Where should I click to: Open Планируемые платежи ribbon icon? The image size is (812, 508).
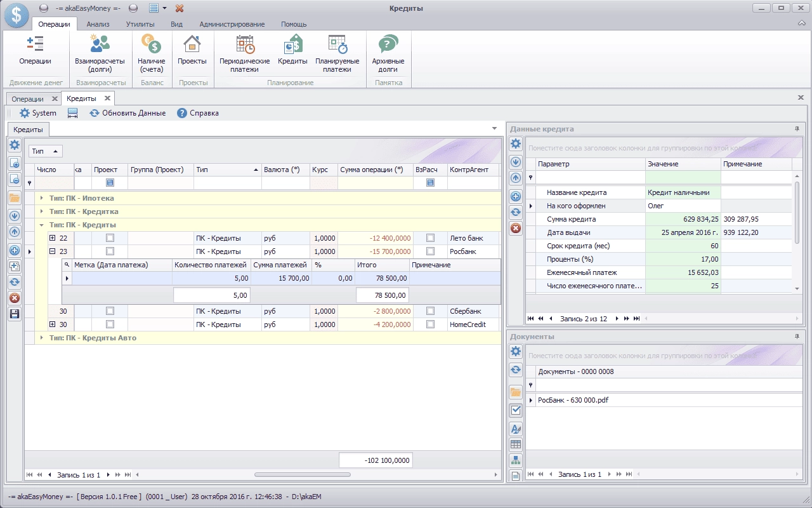(x=337, y=54)
